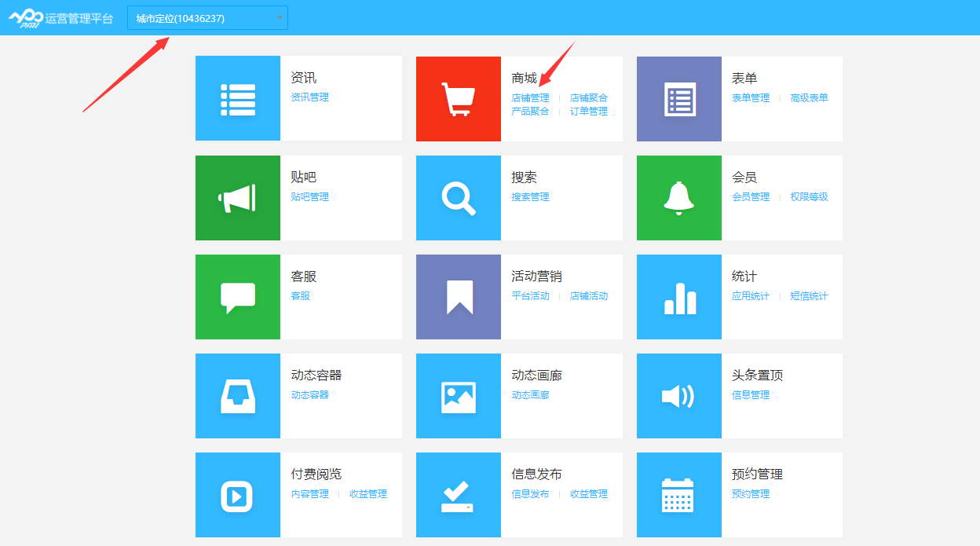980x546 pixels.
Task: Click the 权限等级 link
Action: coord(809,197)
